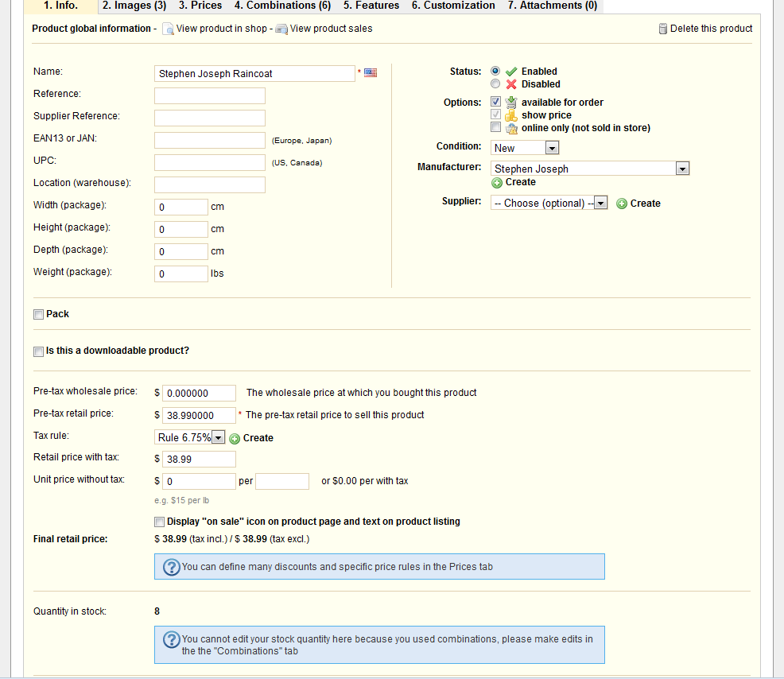Click the Width (package) field
Image resolution: width=784 pixels, height=679 pixels.
pos(181,207)
